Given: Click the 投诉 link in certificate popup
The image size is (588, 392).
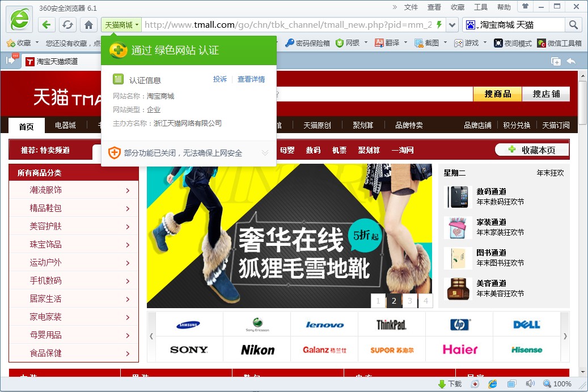Looking at the screenshot, I should click(x=220, y=79).
